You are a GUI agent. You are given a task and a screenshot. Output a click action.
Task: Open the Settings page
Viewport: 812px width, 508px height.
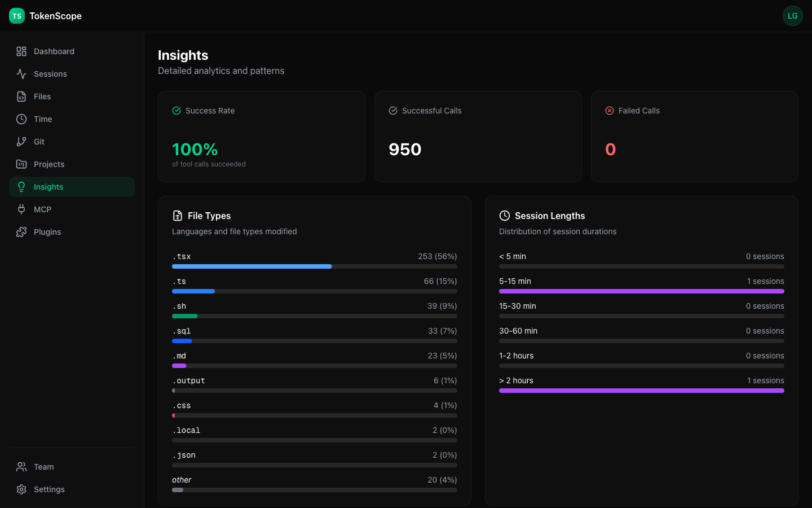pos(49,489)
